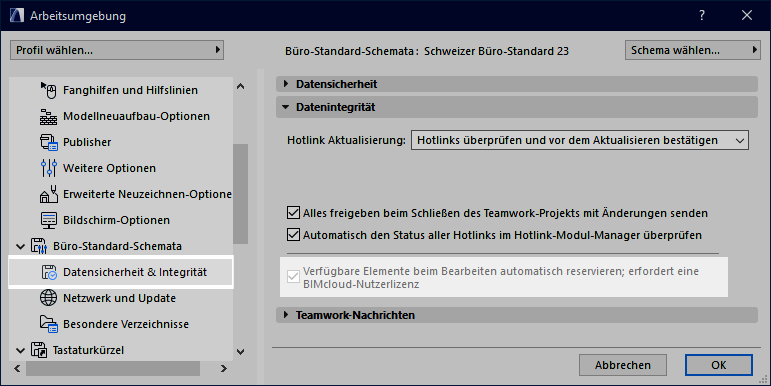This screenshot has height=386, width=771.
Task: Select Weitere Optionen tree item
Action: click(x=109, y=168)
